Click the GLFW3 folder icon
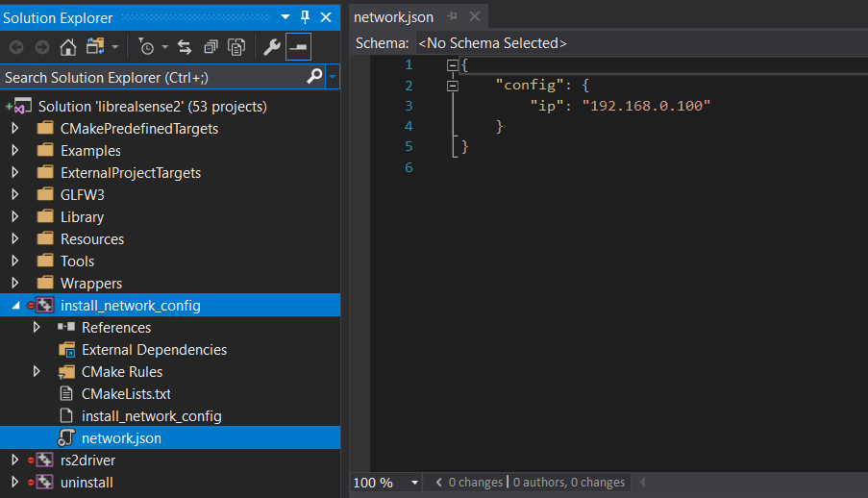868x498 pixels. [45, 194]
